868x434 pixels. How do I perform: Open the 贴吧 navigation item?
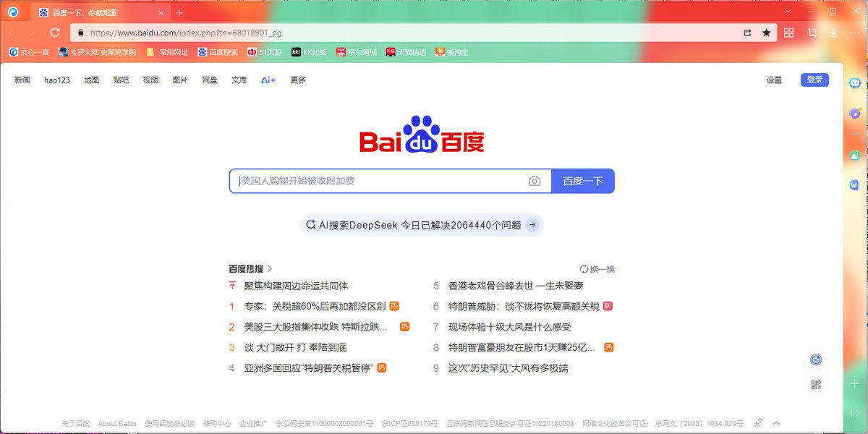[121, 80]
